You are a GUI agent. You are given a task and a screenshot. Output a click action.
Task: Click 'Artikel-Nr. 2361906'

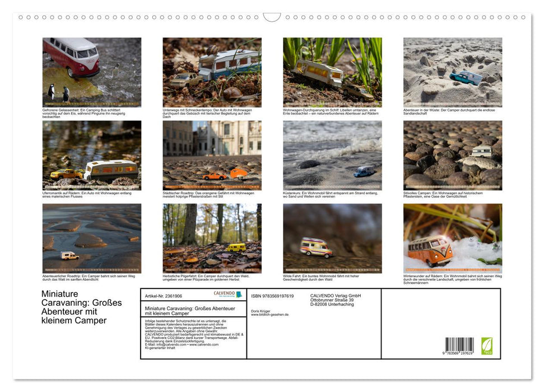point(163,296)
